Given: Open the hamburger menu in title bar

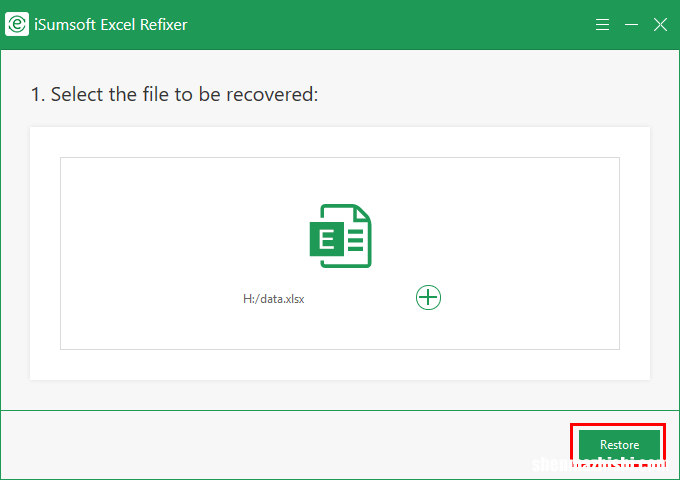Looking at the screenshot, I should pos(602,24).
